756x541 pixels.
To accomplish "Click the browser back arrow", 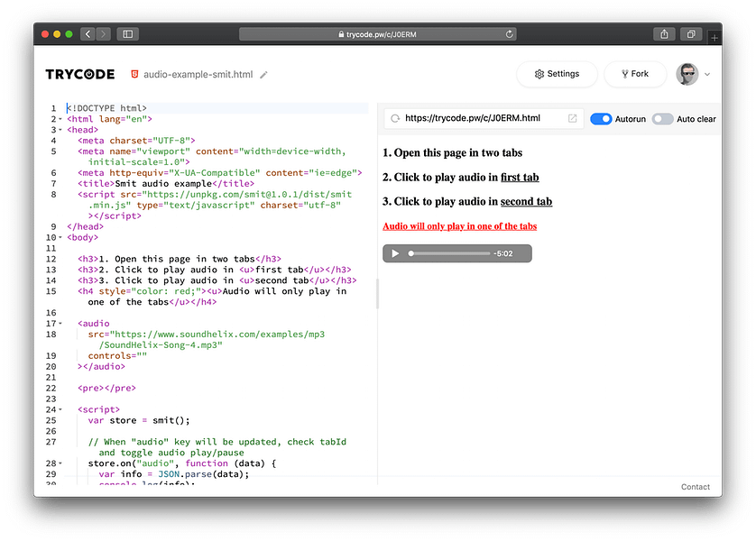I will (88, 34).
